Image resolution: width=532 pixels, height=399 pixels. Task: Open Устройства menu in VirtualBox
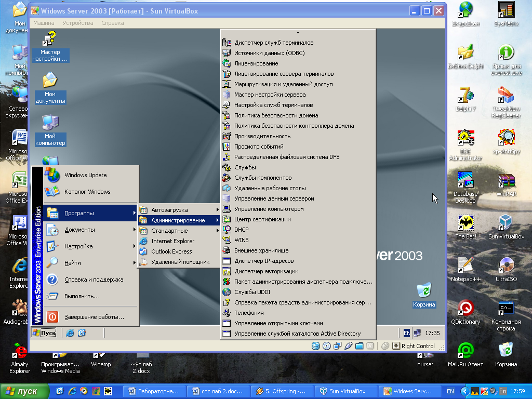point(78,23)
